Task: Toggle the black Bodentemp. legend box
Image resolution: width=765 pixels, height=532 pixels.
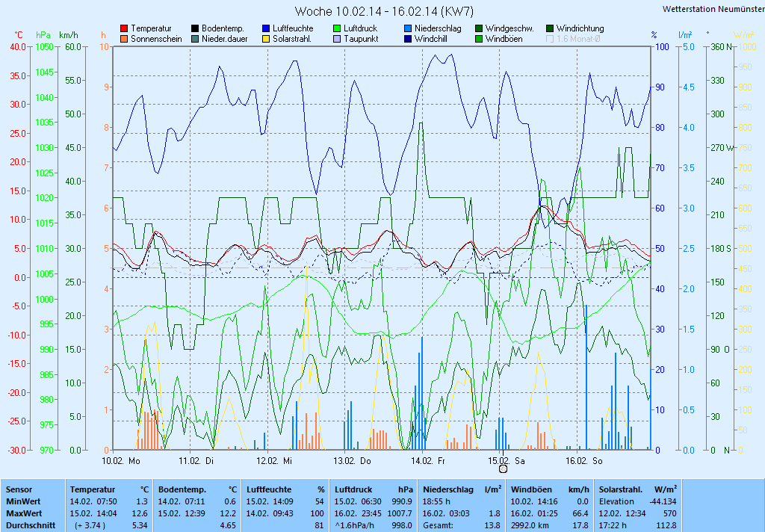Action: click(195, 29)
